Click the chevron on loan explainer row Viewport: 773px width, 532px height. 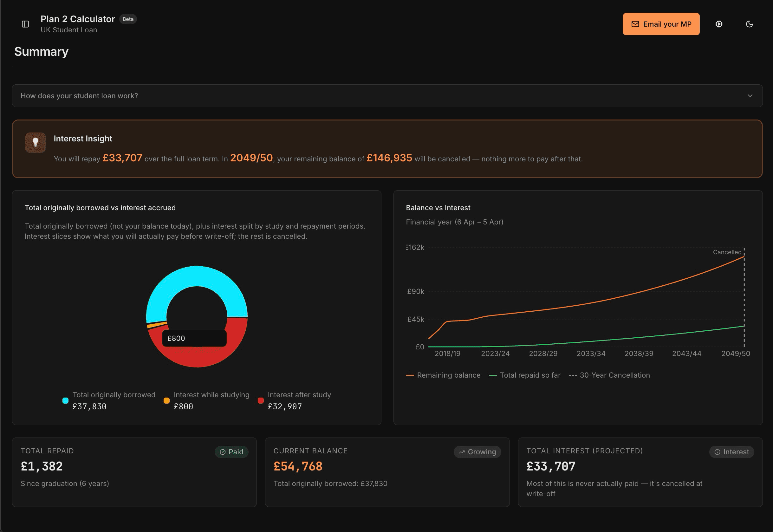[x=750, y=96]
